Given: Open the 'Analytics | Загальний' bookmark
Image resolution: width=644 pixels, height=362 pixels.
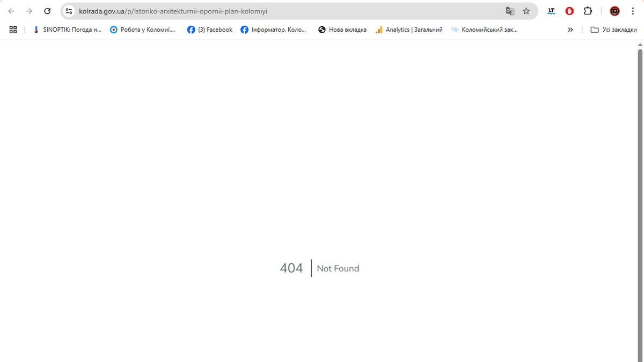Looking at the screenshot, I should pyautogui.click(x=409, y=30).
